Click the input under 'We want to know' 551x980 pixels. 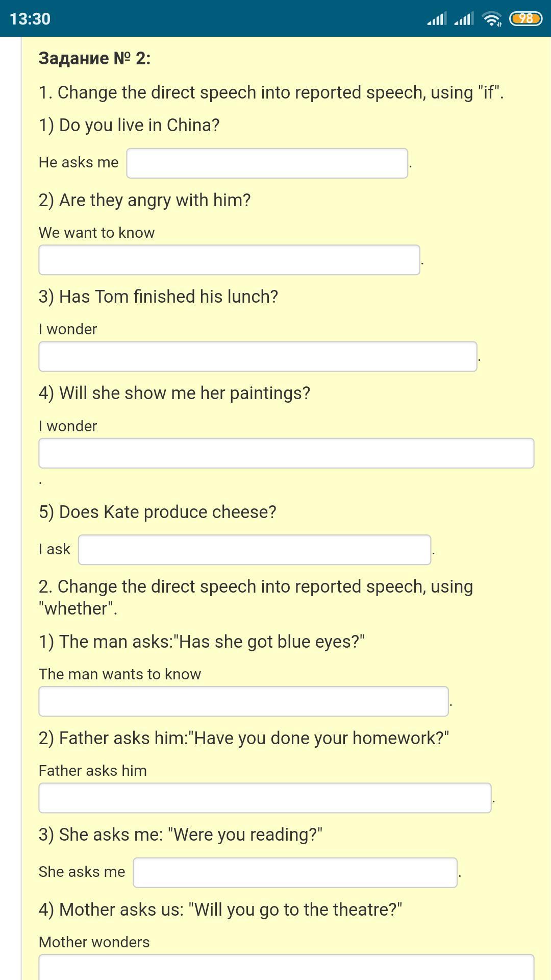point(229,260)
